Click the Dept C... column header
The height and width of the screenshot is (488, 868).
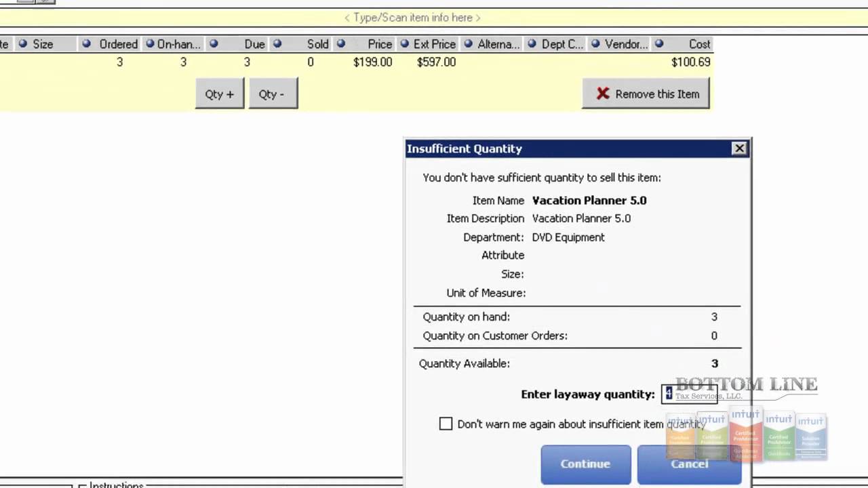click(555, 44)
